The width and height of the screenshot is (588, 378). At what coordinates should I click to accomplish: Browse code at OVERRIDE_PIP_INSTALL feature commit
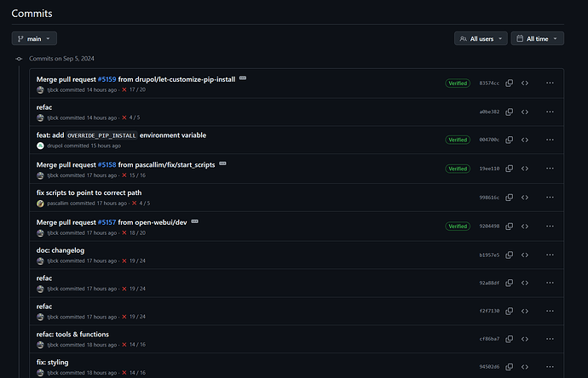pyautogui.click(x=525, y=140)
